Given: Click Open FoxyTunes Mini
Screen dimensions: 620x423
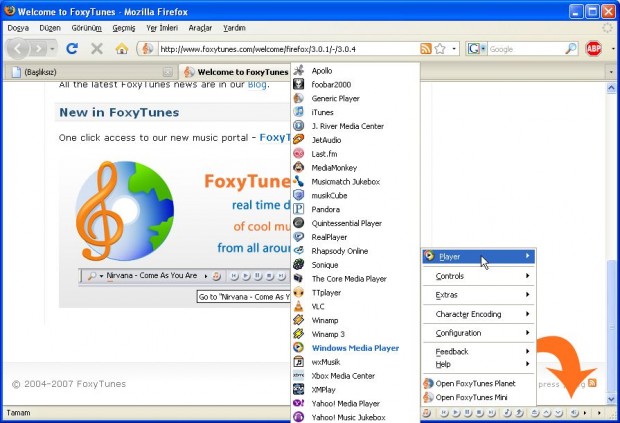Looking at the screenshot, I should (x=478, y=397).
